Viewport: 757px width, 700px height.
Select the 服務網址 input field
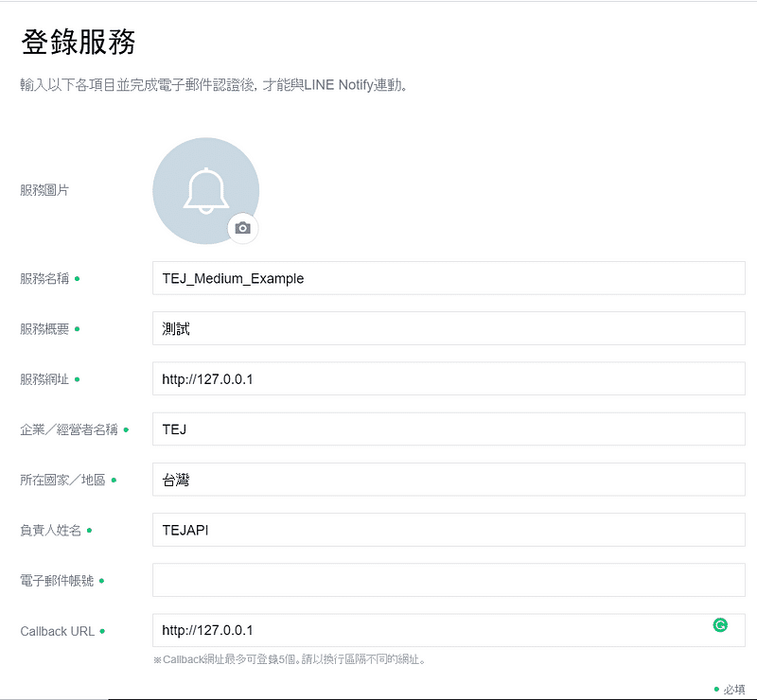click(x=448, y=378)
